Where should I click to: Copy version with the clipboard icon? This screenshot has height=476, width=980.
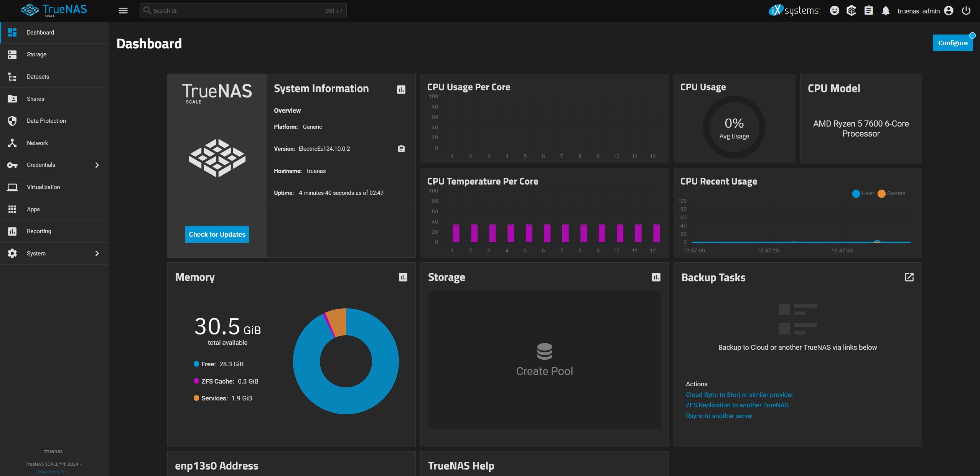click(401, 149)
